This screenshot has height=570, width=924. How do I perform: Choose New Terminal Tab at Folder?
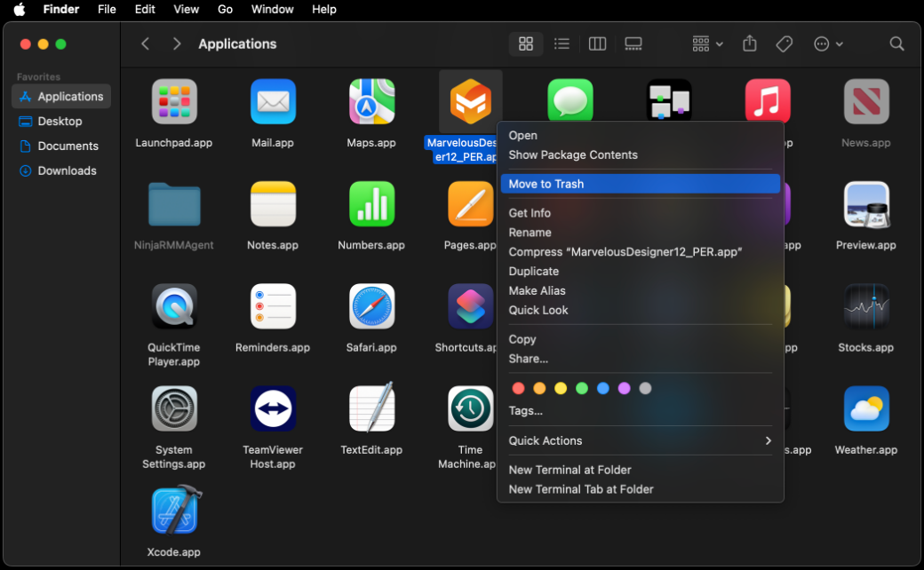[641, 489]
